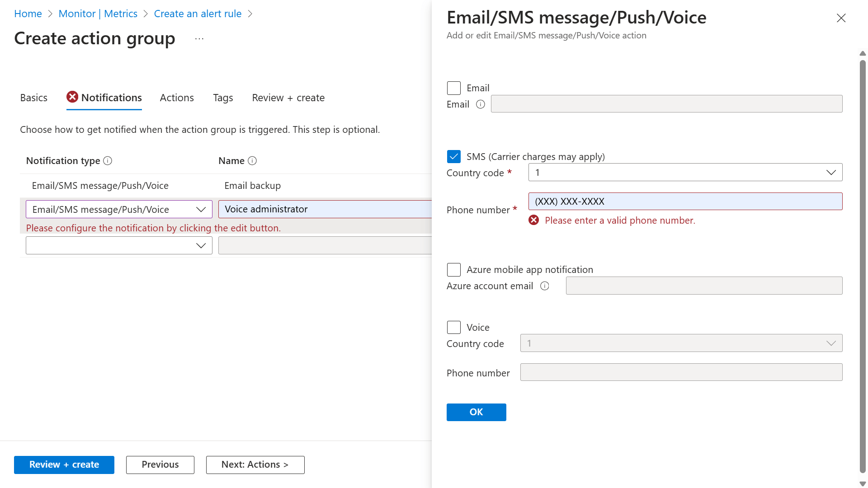Open the empty notification type dropdown

[119, 245]
